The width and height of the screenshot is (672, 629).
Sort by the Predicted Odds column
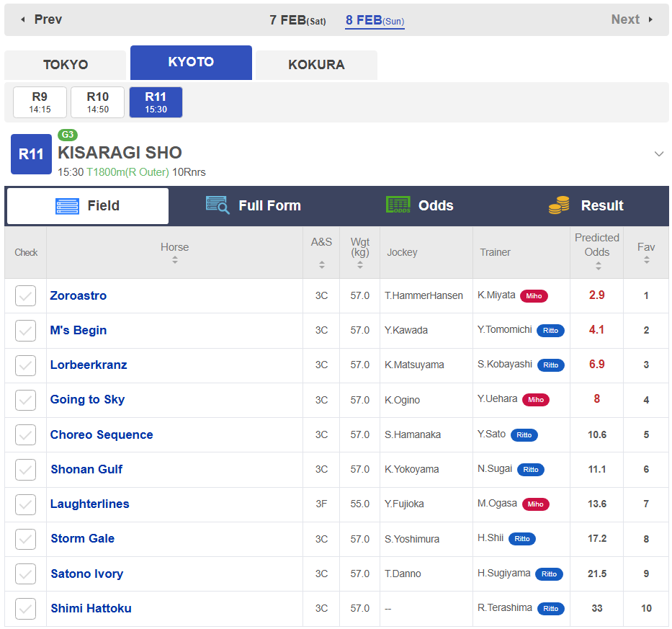point(599,267)
